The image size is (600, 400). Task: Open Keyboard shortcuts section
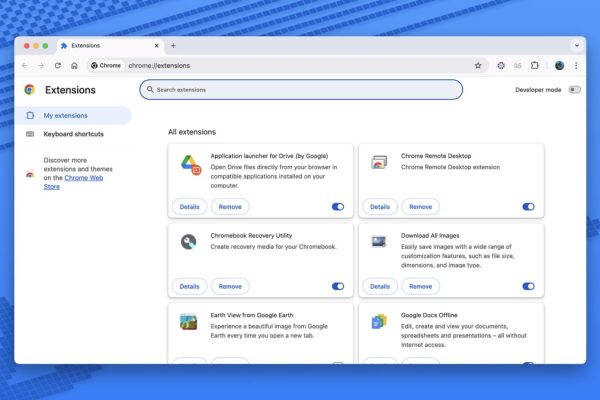(x=73, y=134)
